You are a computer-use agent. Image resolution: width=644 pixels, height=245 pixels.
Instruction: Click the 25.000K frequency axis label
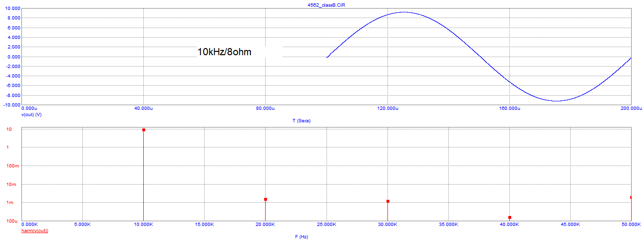[326, 224]
